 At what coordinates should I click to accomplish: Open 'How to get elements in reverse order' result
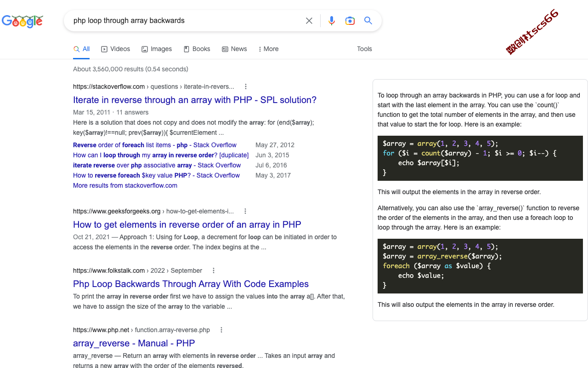pyautogui.click(x=187, y=224)
